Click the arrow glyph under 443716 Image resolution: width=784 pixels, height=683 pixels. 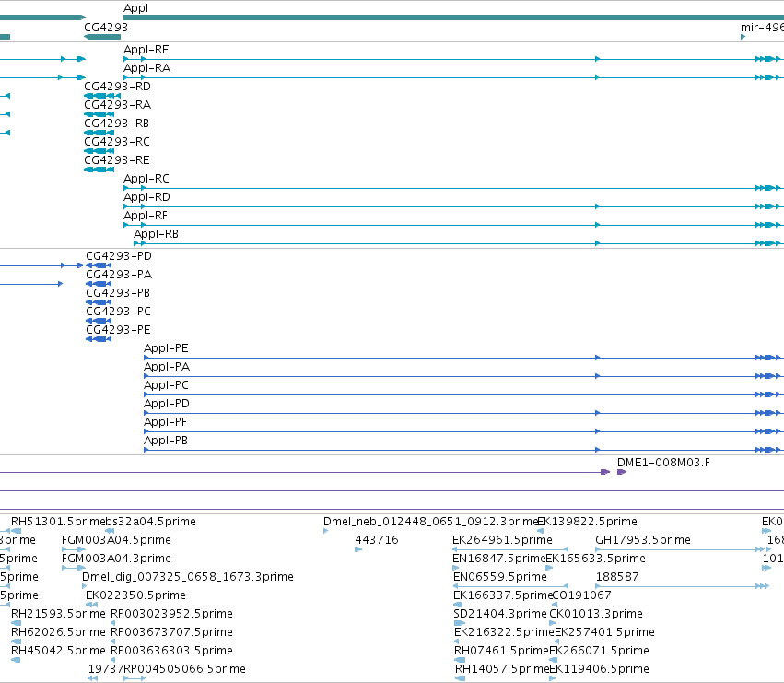(x=358, y=549)
